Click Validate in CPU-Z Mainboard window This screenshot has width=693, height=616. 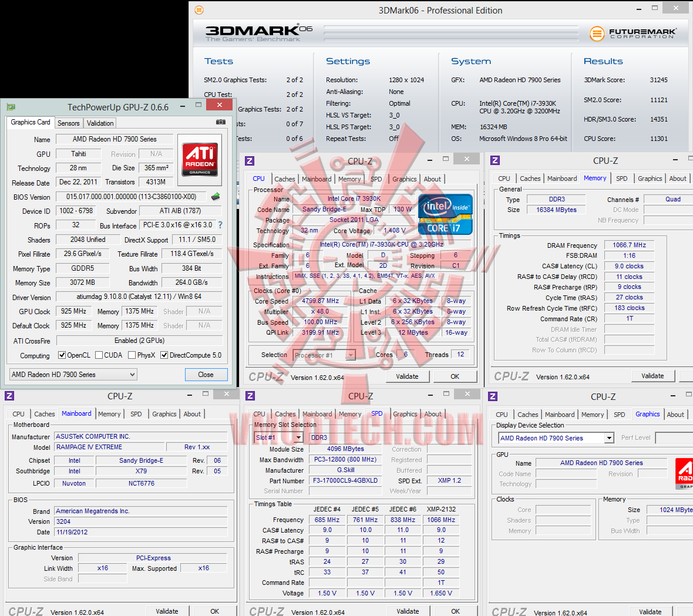coord(167,611)
